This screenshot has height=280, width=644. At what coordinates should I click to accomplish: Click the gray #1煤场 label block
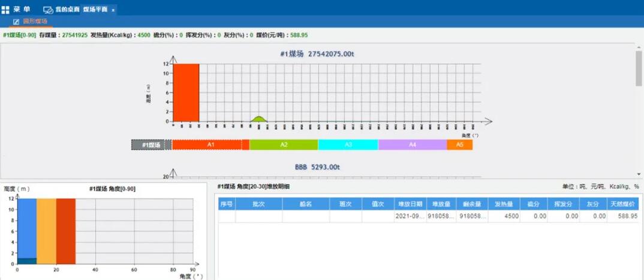pyautogui.click(x=151, y=145)
